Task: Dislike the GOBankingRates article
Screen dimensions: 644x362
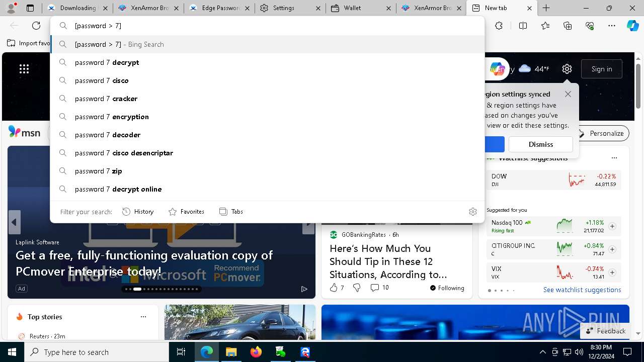Action: pos(357,288)
